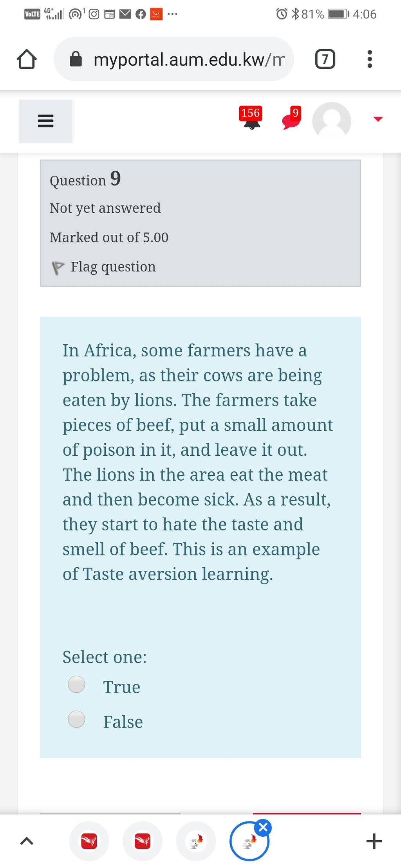This screenshot has height=868, width=401.
Task: Open the user profile avatar
Action: 331,121
